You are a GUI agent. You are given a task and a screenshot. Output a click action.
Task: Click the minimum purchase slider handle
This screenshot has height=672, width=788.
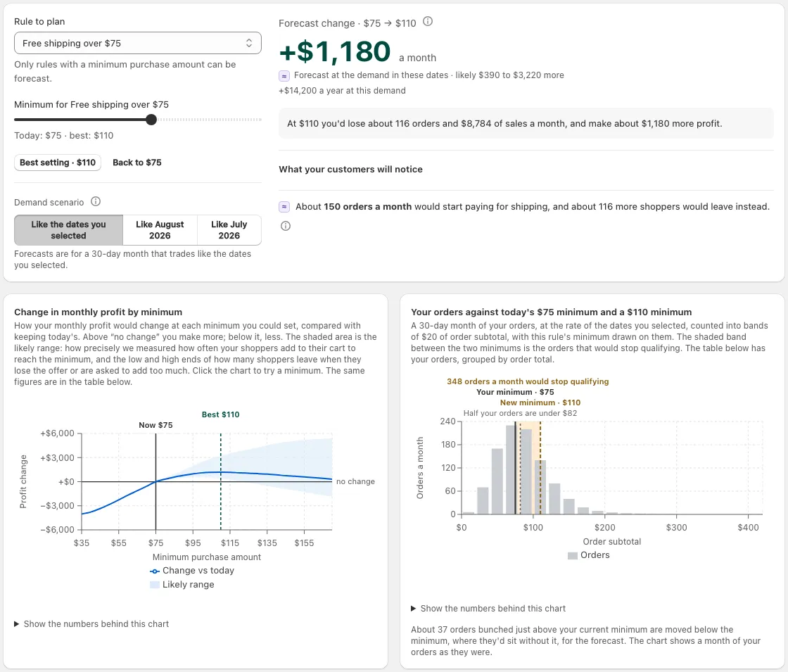(151, 120)
